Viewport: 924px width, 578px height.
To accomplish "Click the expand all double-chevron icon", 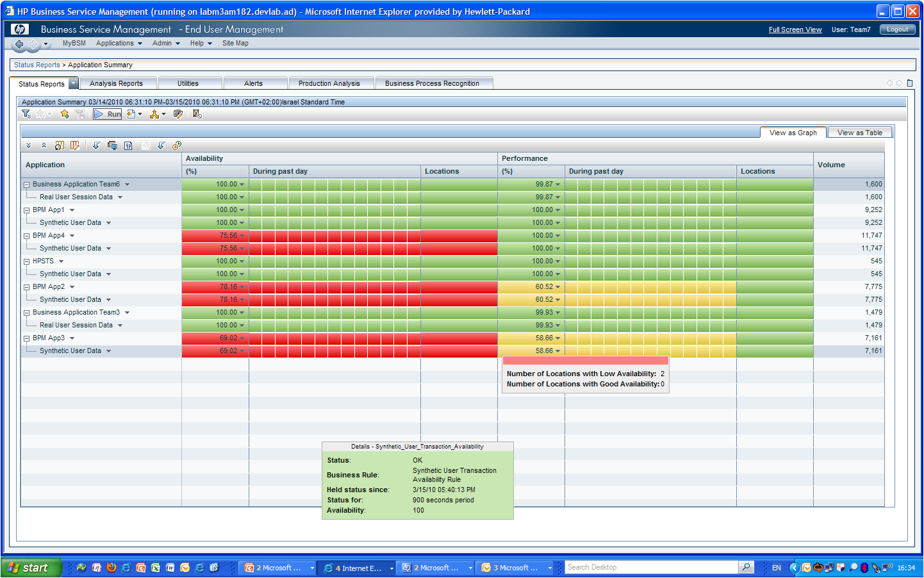I will click(x=28, y=145).
